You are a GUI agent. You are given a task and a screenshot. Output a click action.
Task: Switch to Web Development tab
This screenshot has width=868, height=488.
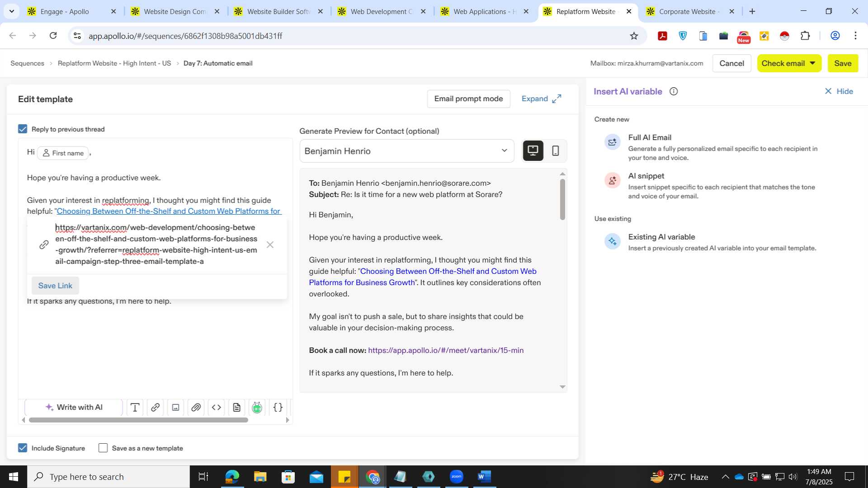pyautogui.click(x=382, y=11)
